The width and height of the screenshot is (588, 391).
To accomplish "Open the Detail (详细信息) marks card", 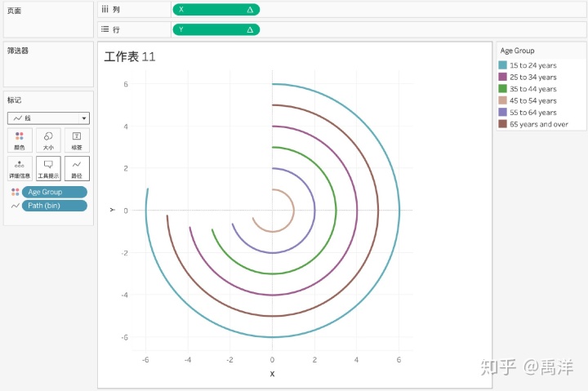I will 20,169.
